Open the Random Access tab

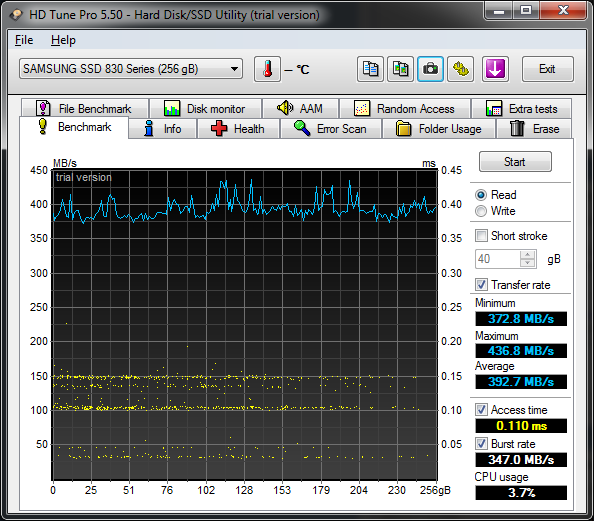point(405,109)
